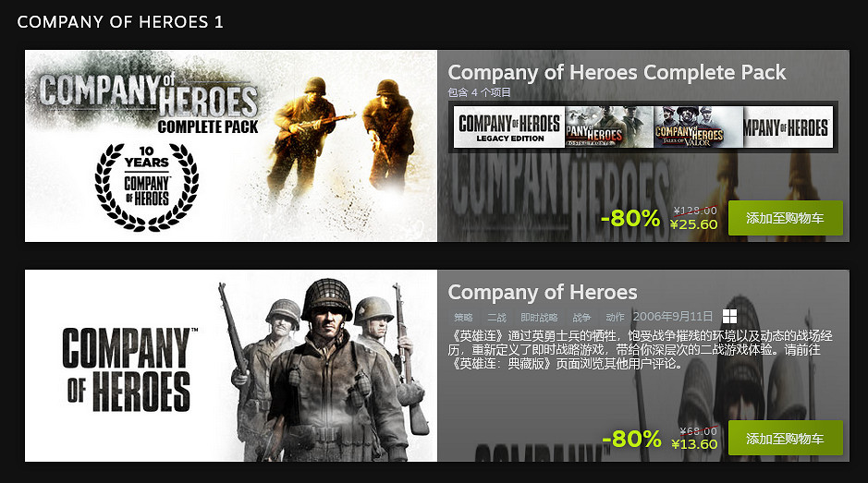
Task: Select the 动作 tag
Action: pyautogui.click(x=615, y=317)
